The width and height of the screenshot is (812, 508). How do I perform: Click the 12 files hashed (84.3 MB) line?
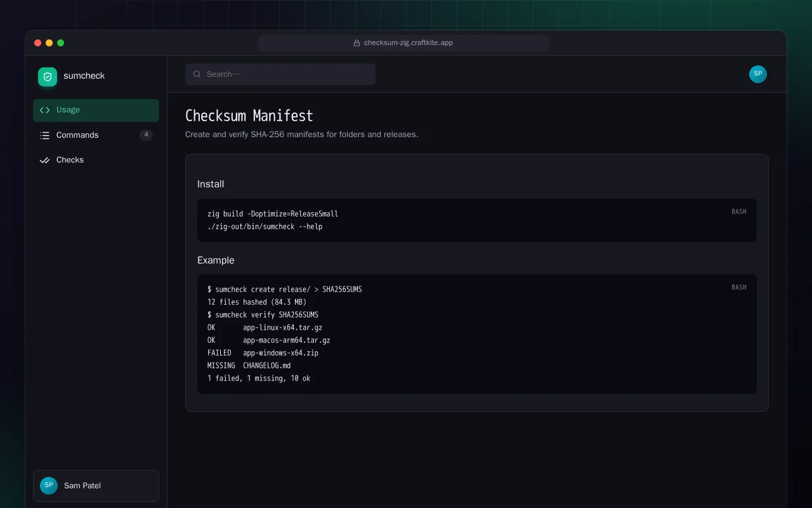pyautogui.click(x=257, y=302)
